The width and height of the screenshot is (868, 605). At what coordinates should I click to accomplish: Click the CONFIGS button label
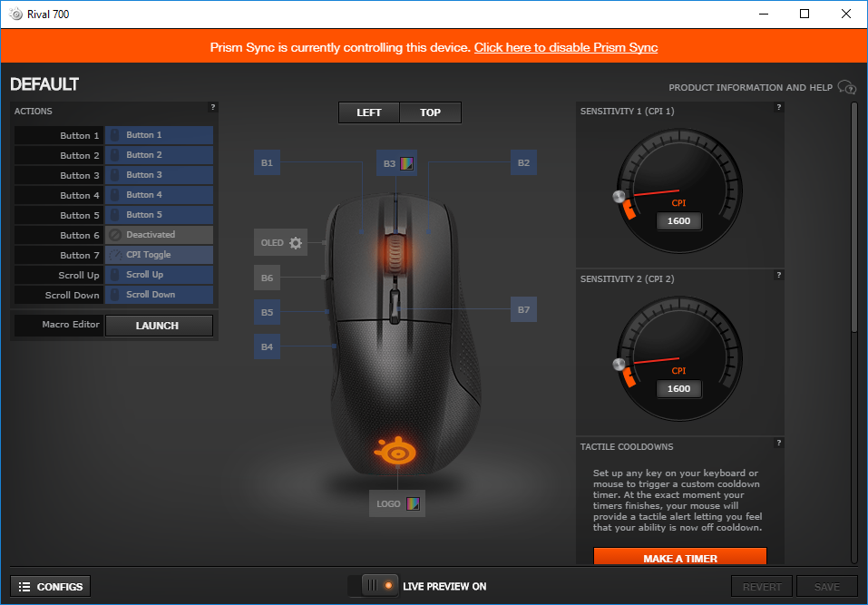[60, 587]
